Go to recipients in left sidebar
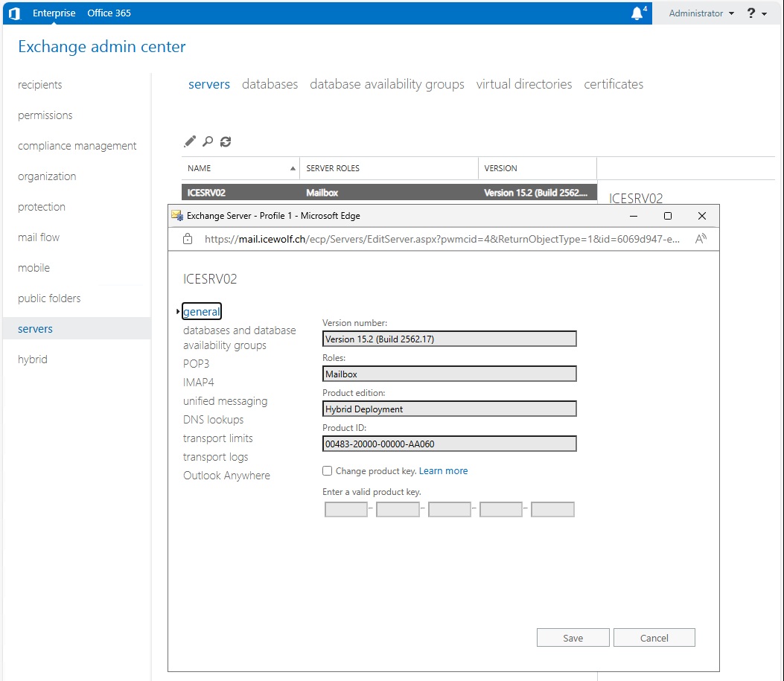 [x=40, y=85]
